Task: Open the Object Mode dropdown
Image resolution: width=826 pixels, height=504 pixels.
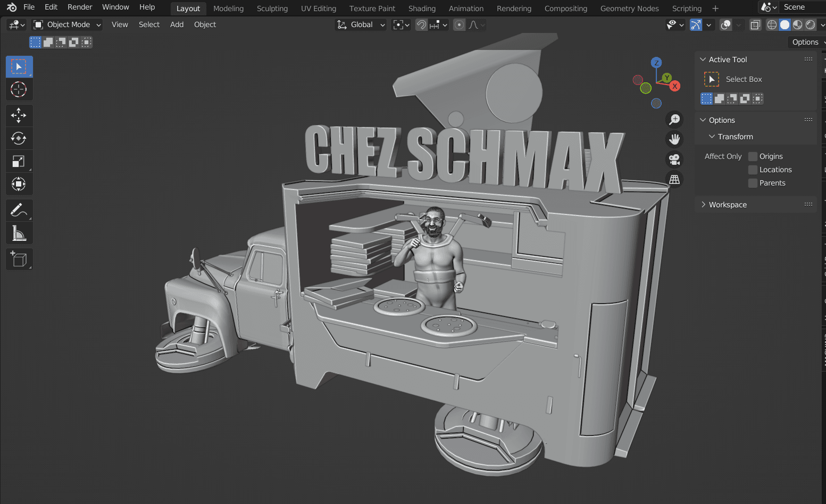Action: (67, 24)
